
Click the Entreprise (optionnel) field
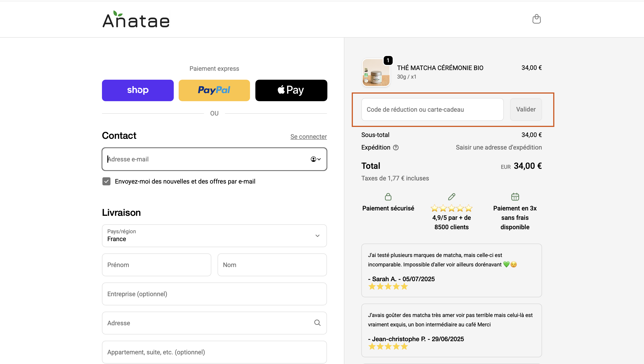tap(214, 294)
